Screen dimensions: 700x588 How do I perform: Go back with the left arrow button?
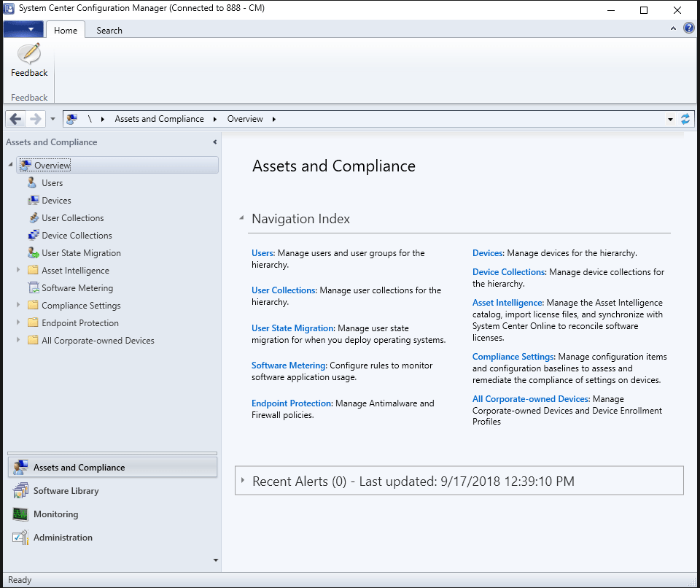(15, 119)
